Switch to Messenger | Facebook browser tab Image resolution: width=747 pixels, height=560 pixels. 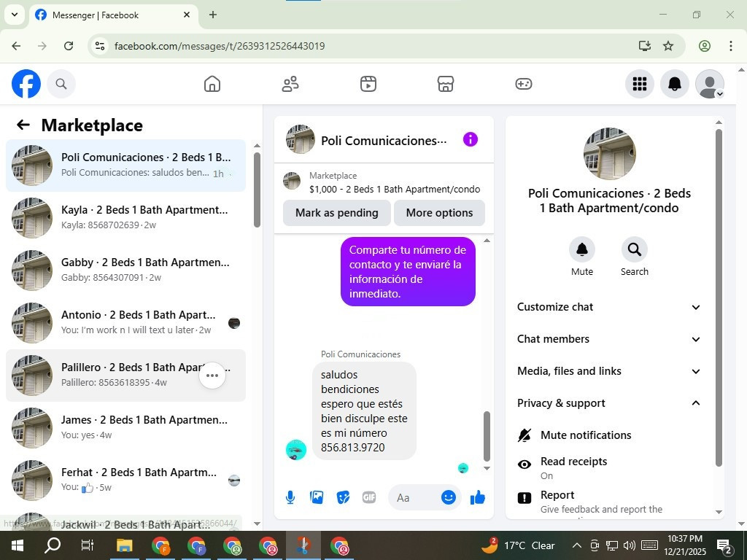(x=114, y=15)
